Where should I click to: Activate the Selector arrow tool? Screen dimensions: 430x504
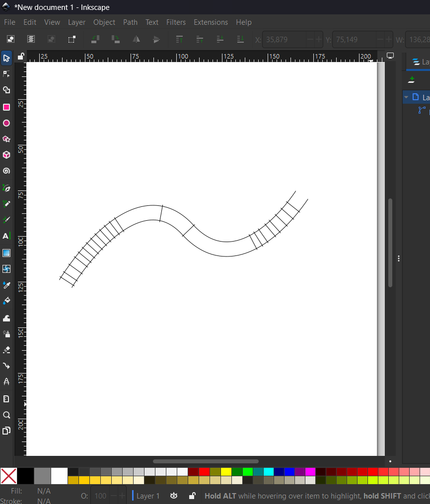click(x=6, y=58)
